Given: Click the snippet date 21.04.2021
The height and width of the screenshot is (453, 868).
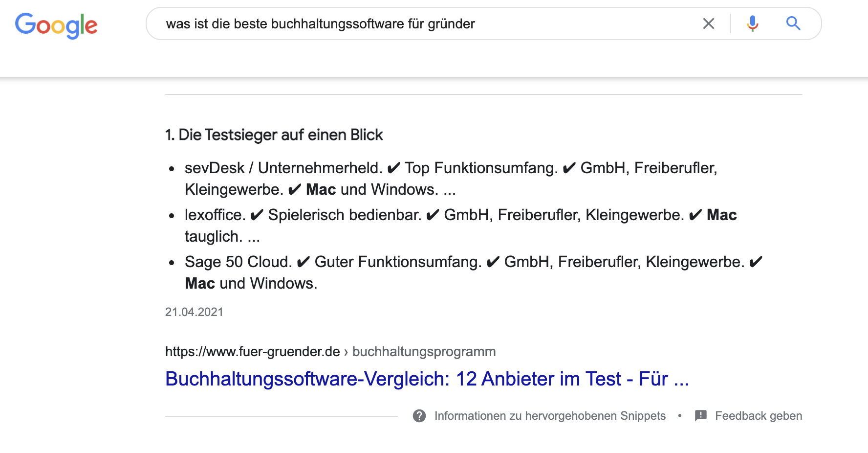Looking at the screenshot, I should (194, 312).
